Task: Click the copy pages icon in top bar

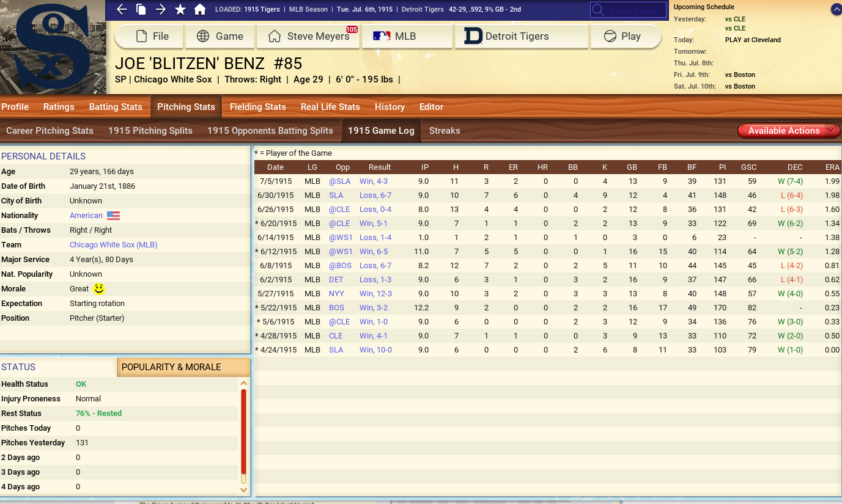Action: point(141,9)
